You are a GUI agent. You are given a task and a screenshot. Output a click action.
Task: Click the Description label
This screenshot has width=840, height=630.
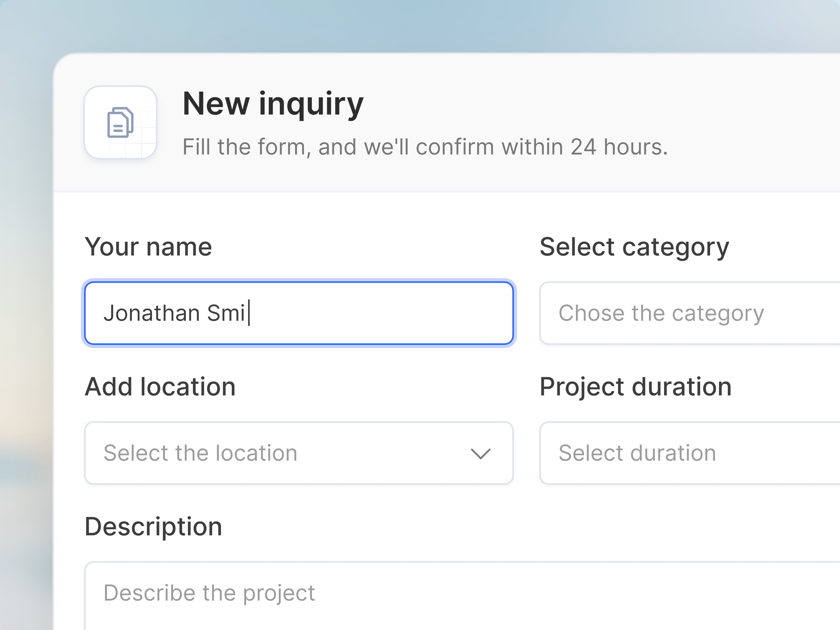[x=153, y=527]
